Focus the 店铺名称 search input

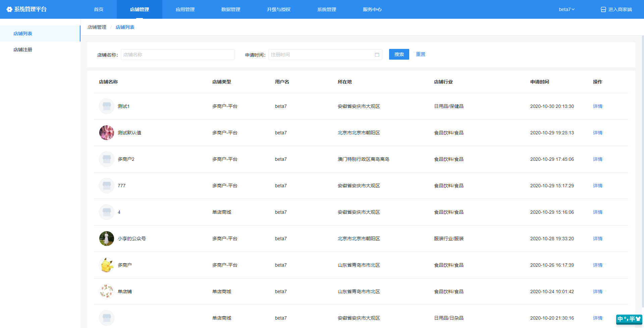coord(178,55)
